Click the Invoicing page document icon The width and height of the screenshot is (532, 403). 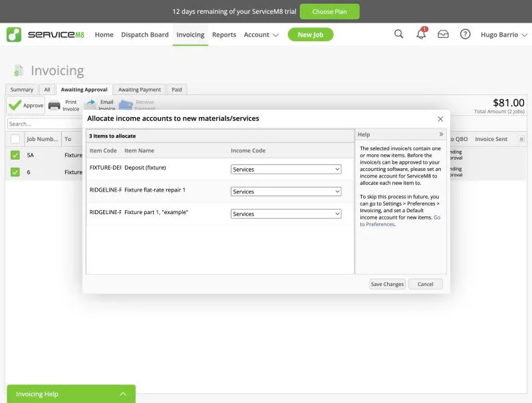[x=19, y=70]
